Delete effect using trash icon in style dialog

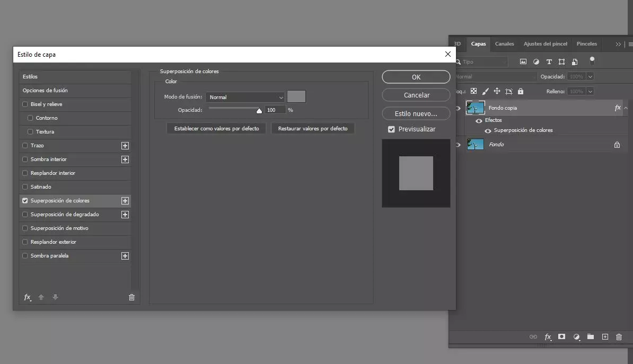pos(131,297)
